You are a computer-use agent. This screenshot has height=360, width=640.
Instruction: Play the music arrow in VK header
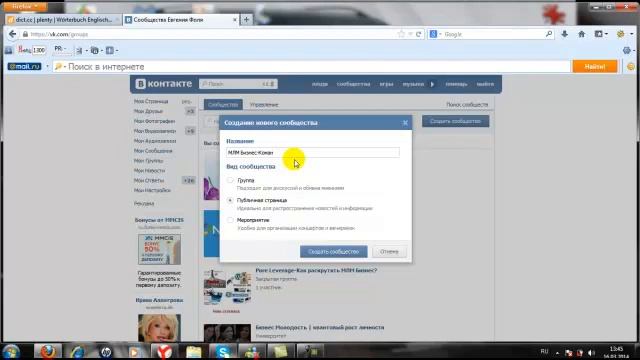click(432, 84)
